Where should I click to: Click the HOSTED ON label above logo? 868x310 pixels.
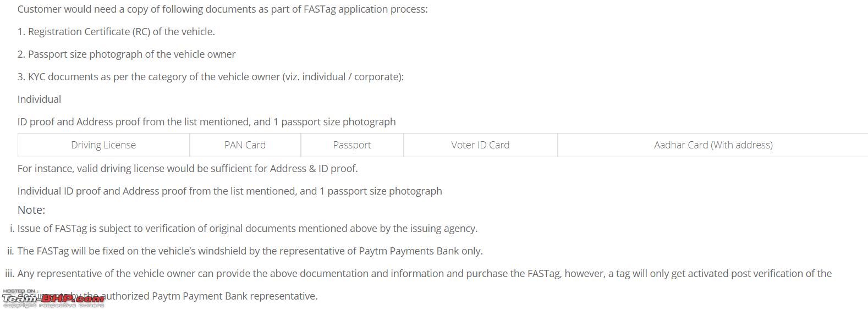point(19,291)
